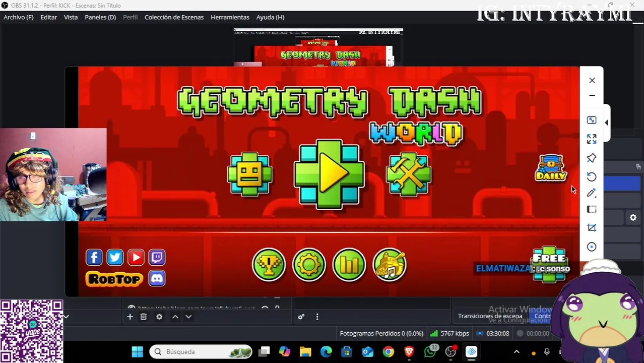Click the rotate icon in the side toolbar
Screen dimensions: 644x363
tap(592, 176)
